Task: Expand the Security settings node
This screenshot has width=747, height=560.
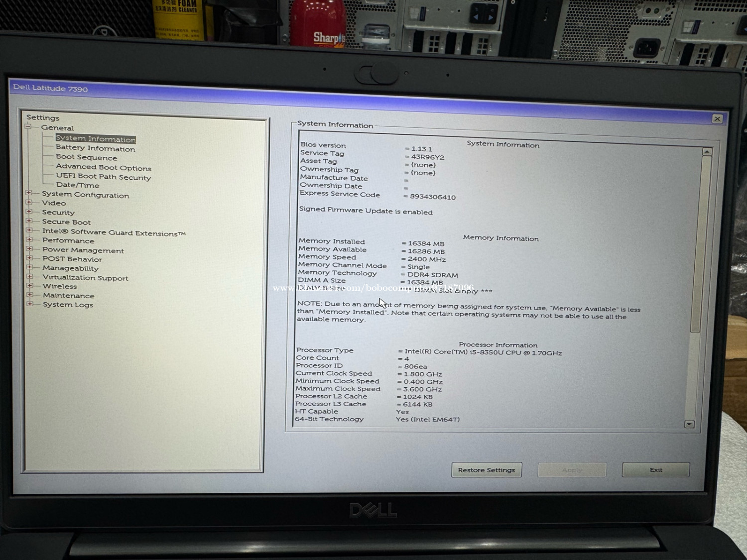Action: click(x=29, y=212)
